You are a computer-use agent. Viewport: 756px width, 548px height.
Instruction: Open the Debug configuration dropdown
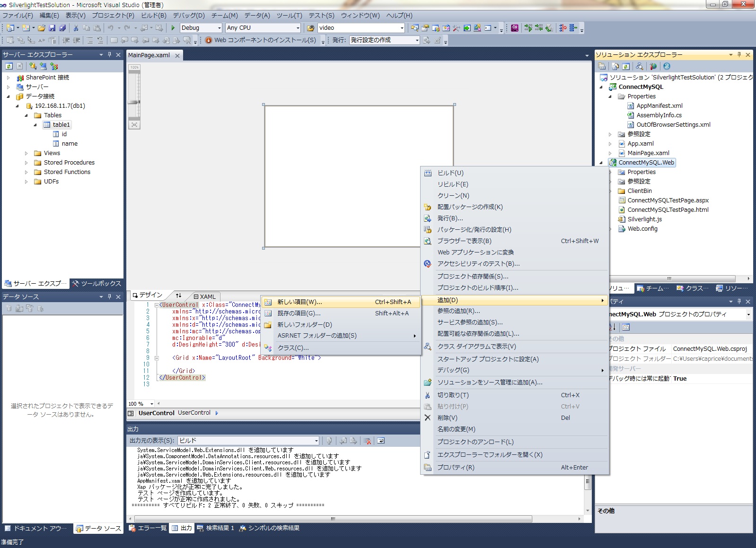[x=219, y=28]
